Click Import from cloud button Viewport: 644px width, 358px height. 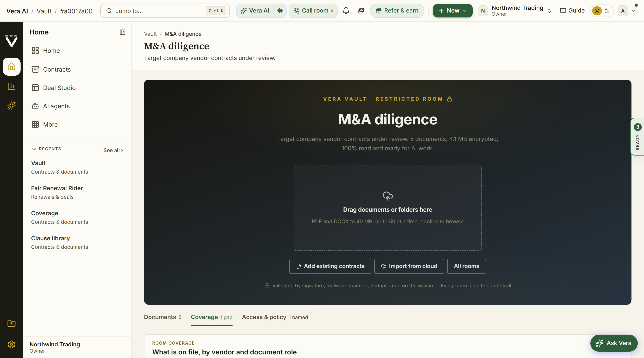(409, 266)
